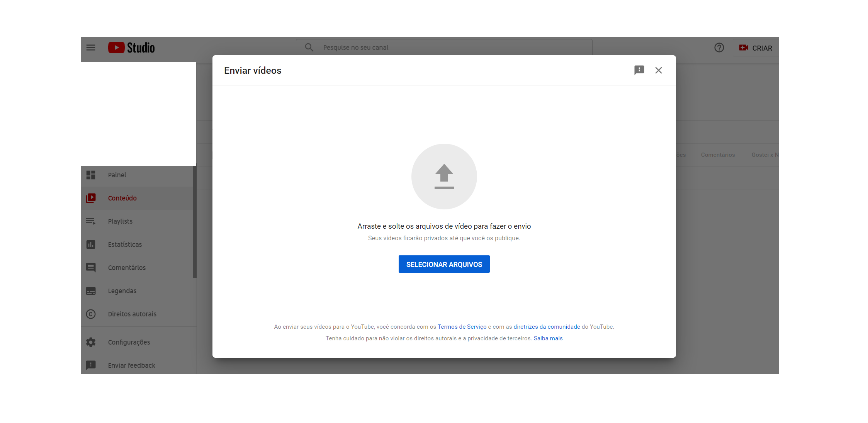Click the Legendas icon in sidebar
This screenshot has width=868, height=423.
click(x=91, y=290)
